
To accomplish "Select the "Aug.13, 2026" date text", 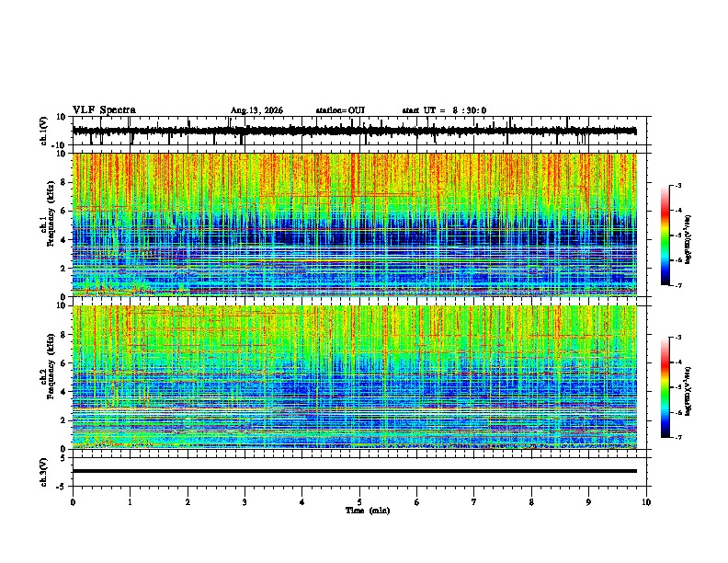I will point(256,110).
